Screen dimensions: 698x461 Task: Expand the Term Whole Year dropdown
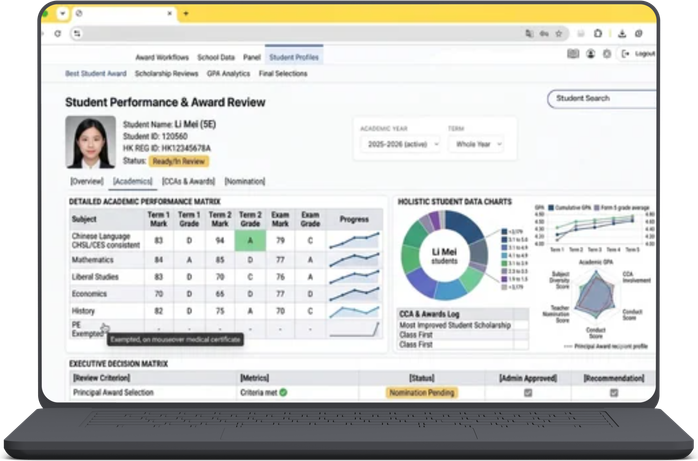tap(476, 144)
